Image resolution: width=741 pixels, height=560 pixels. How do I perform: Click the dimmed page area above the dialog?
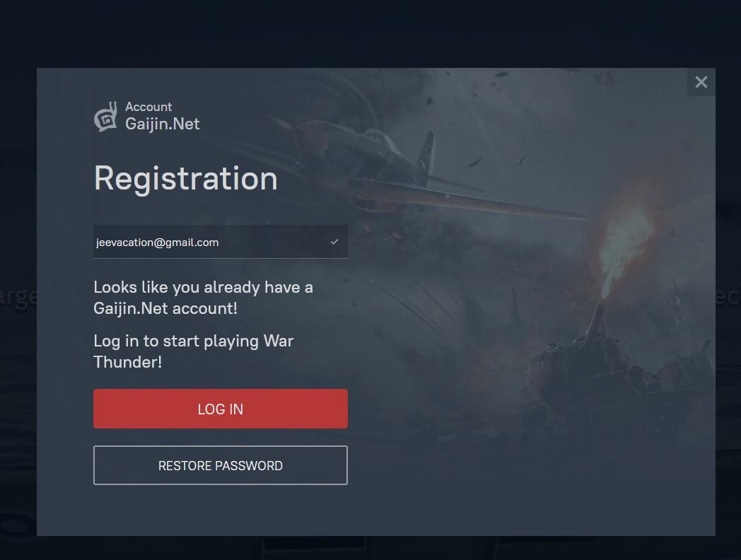[370, 33]
